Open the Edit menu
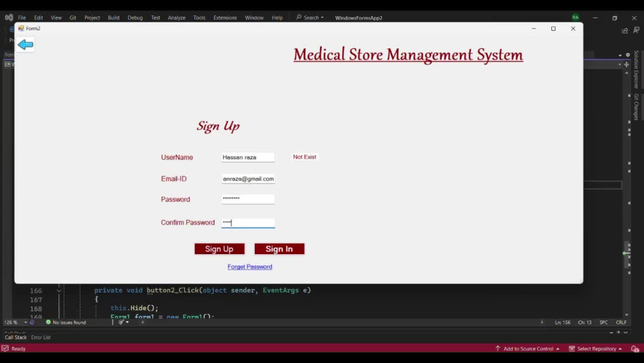The image size is (644, 363). [38, 17]
